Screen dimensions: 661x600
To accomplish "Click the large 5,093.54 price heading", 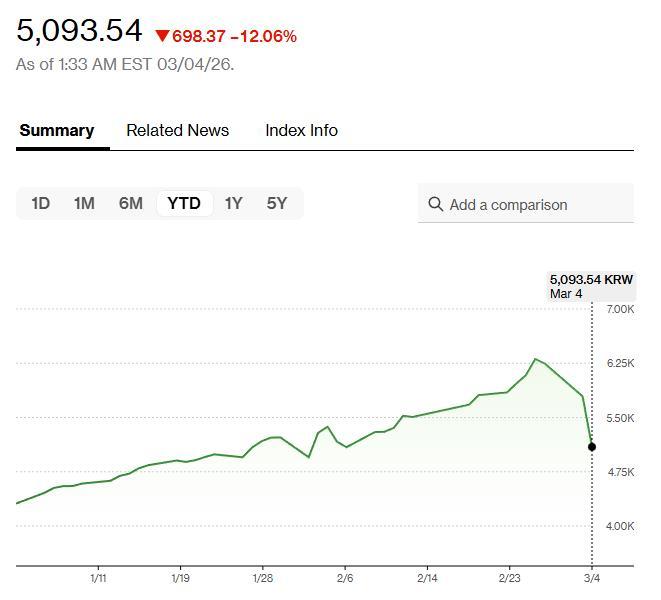I will pos(80,31).
